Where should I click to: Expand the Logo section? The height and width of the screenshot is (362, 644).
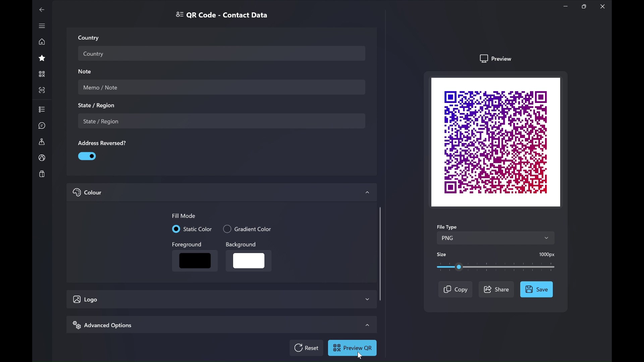pyautogui.click(x=367, y=299)
